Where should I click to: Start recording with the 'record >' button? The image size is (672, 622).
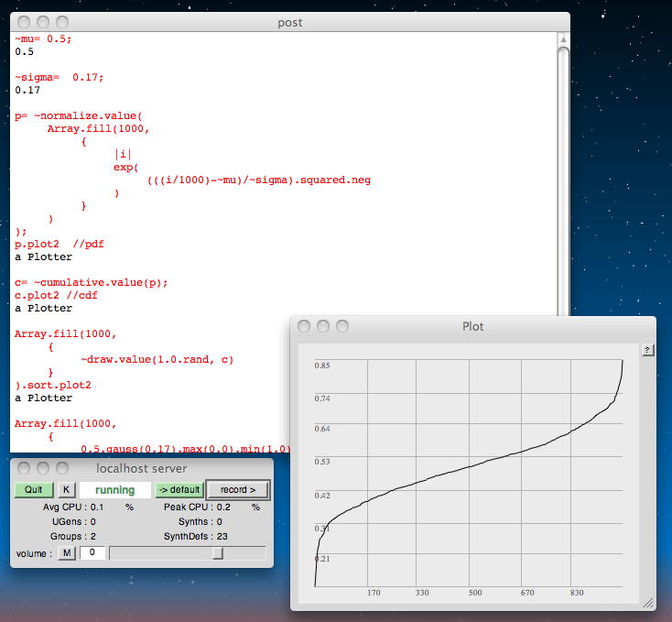click(238, 490)
